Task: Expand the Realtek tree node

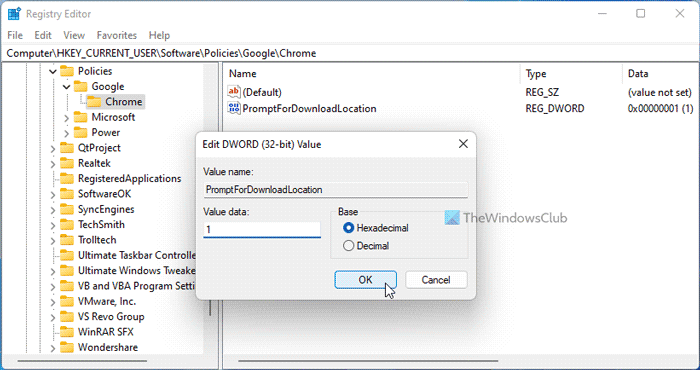Action: point(53,164)
